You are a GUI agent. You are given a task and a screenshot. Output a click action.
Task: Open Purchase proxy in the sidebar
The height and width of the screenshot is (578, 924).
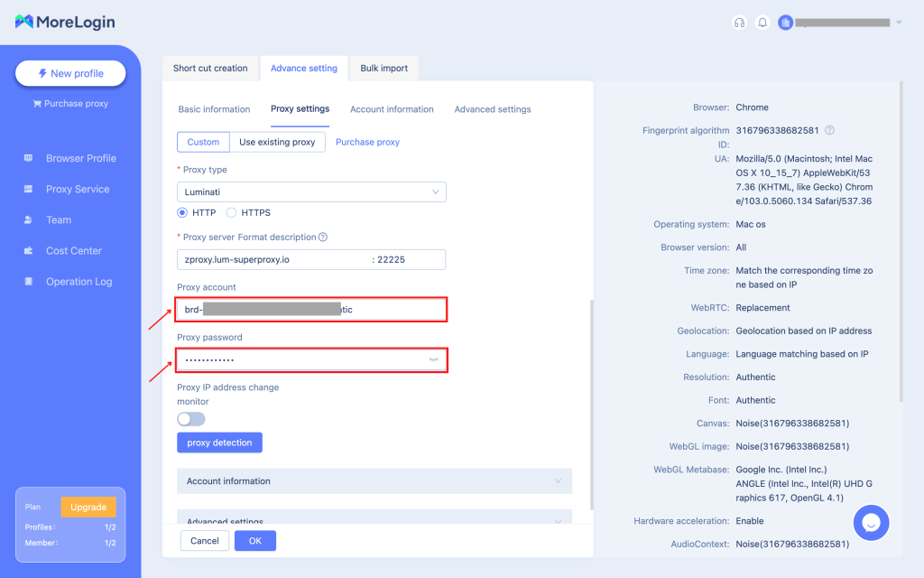click(70, 104)
